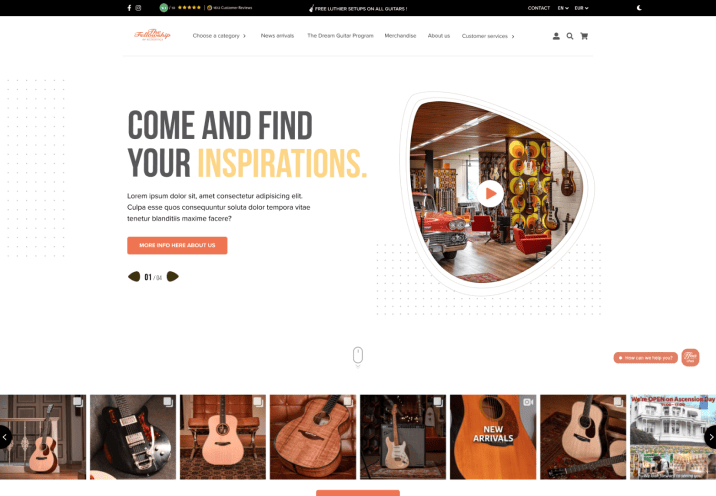Go to the next hero slide
Screen dimensions: 716x496
point(173,276)
